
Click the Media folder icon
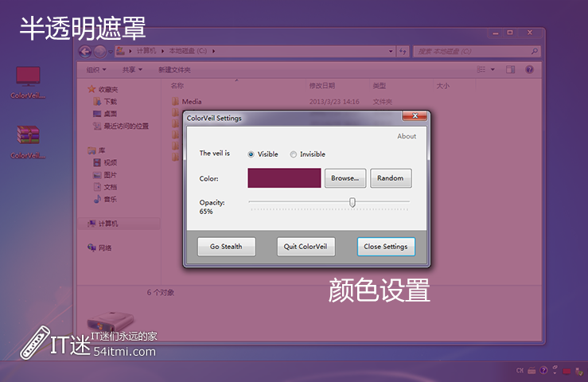tap(175, 101)
